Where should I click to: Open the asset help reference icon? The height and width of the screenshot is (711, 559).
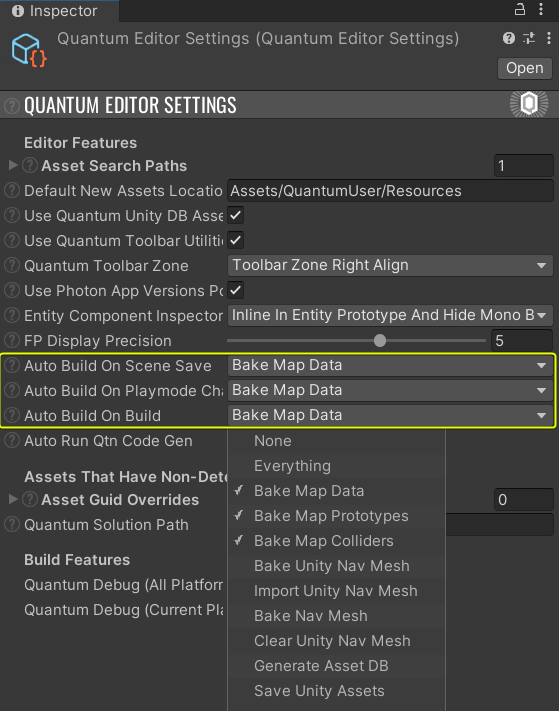tap(509, 38)
